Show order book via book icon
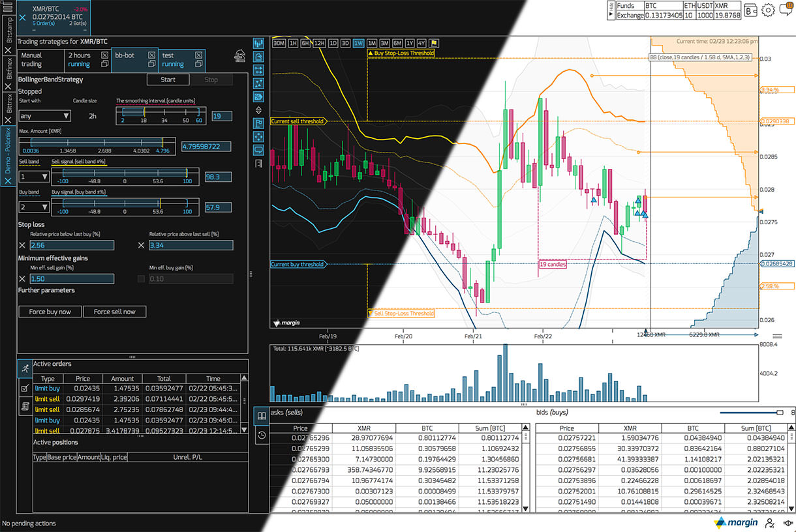The height and width of the screenshot is (532, 796). 261,416
